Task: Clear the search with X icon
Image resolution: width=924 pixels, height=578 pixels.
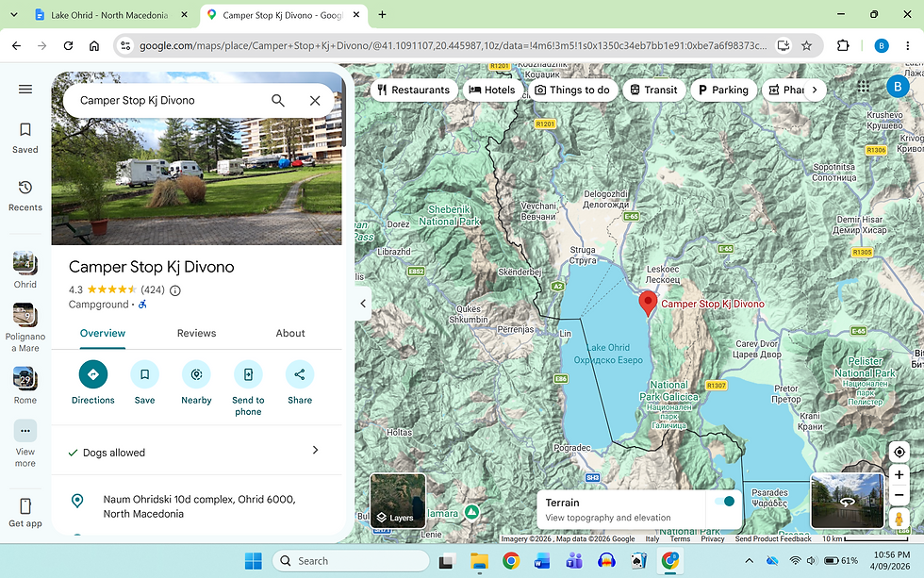Action: click(x=315, y=101)
